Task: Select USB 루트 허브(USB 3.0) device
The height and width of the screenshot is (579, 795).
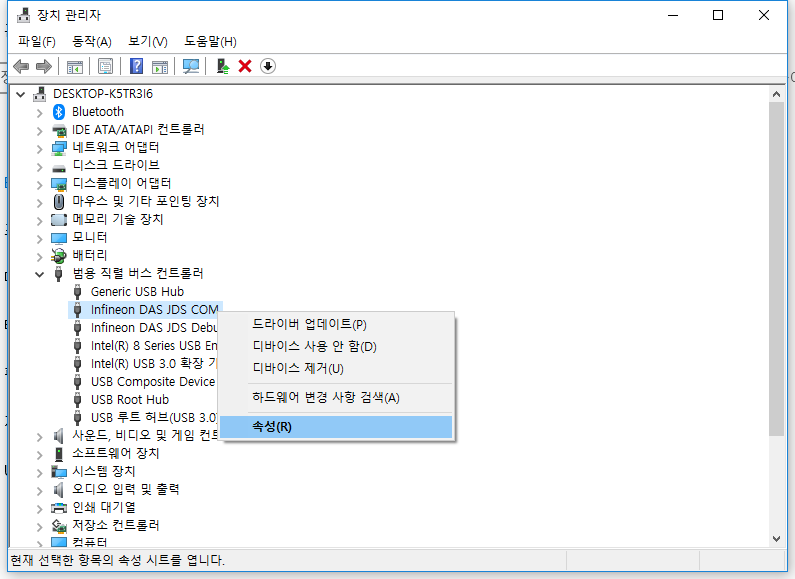Action: [154, 418]
